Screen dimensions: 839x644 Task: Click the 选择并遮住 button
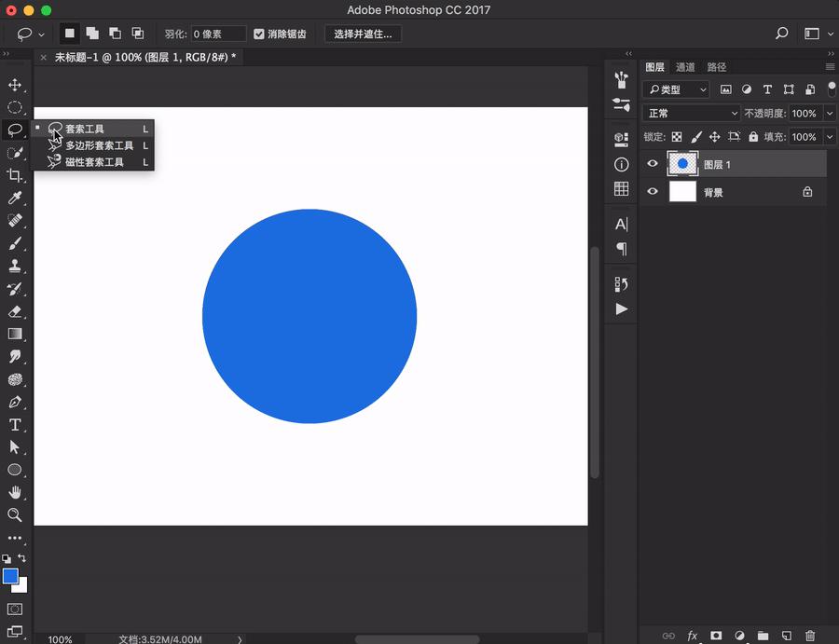pos(363,34)
